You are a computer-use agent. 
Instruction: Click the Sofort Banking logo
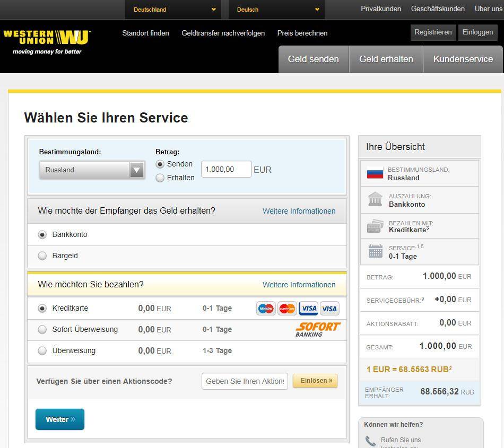point(317,329)
